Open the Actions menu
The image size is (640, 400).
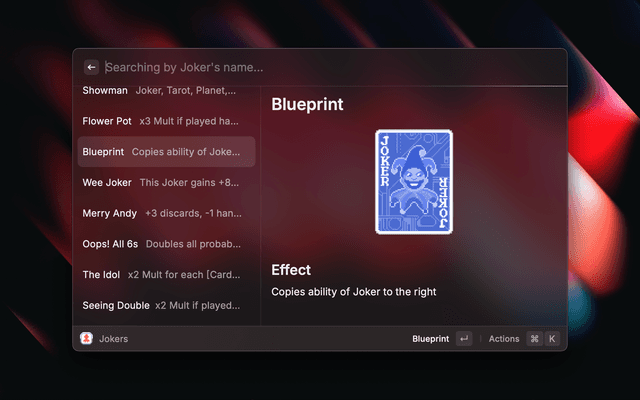[x=504, y=339]
